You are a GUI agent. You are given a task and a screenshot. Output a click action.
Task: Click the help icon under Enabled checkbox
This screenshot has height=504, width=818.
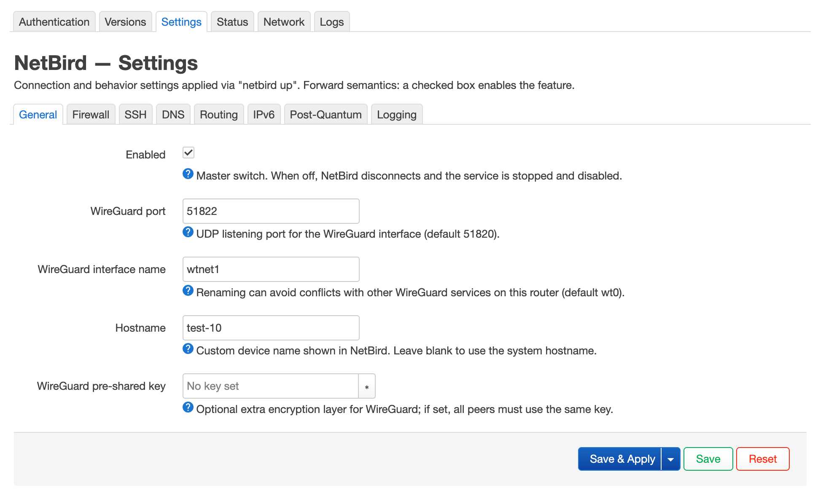(x=188, y=174)
